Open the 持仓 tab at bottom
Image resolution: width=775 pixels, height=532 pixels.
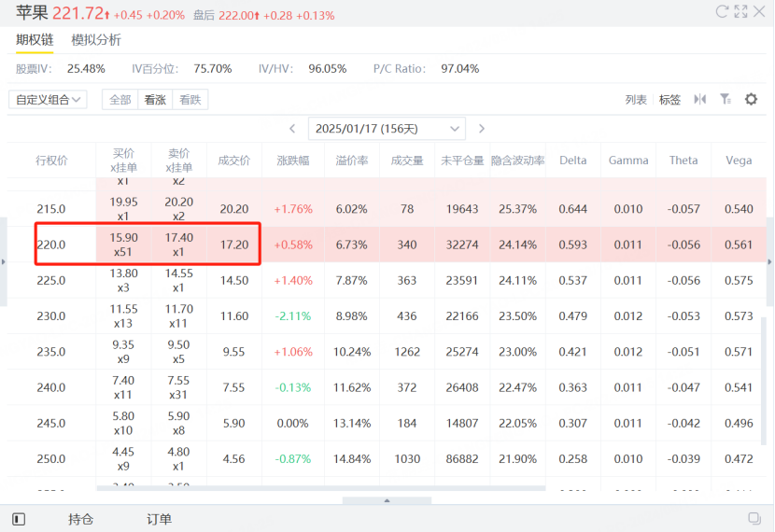(80, 519)
